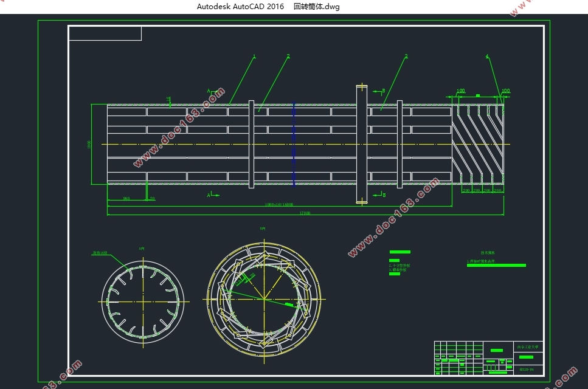
Task: Click the "Autodesk AutoCAD 2016" title text
Action: 240,6
